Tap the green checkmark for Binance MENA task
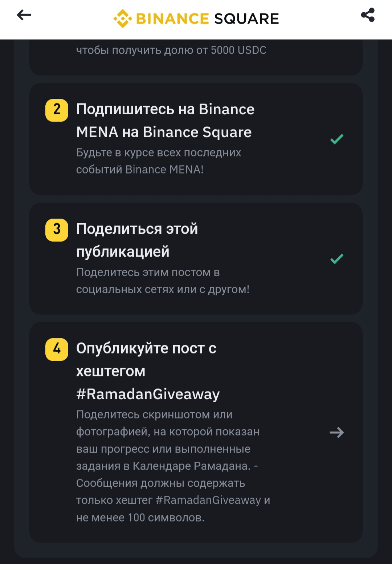The height and width of the screenshot is (564, 392). (337, 139)
